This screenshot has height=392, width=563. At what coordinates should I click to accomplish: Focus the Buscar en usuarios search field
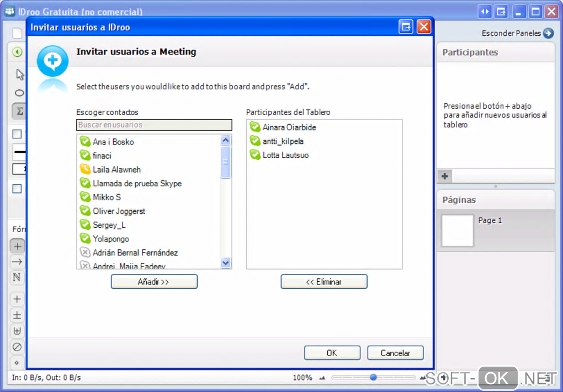(x=154, y=125)
